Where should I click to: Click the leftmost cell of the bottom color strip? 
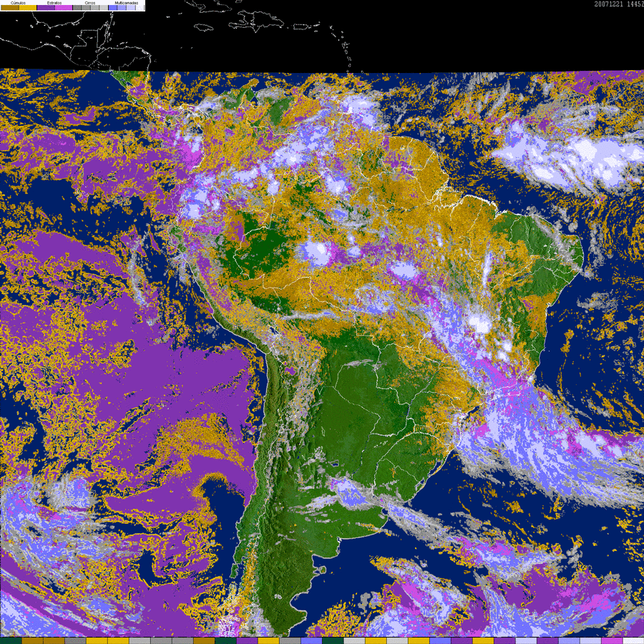coord(11,640)
